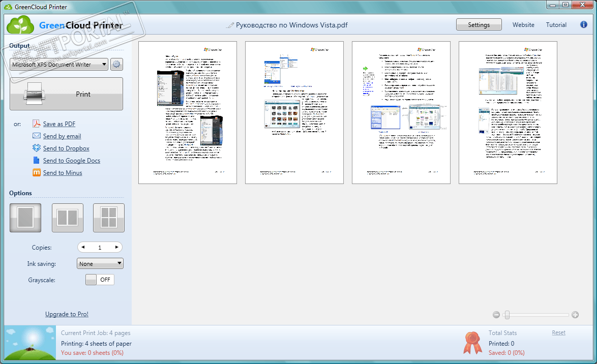
Task: Click the Send by email link
Action: (x=62, y=136)
